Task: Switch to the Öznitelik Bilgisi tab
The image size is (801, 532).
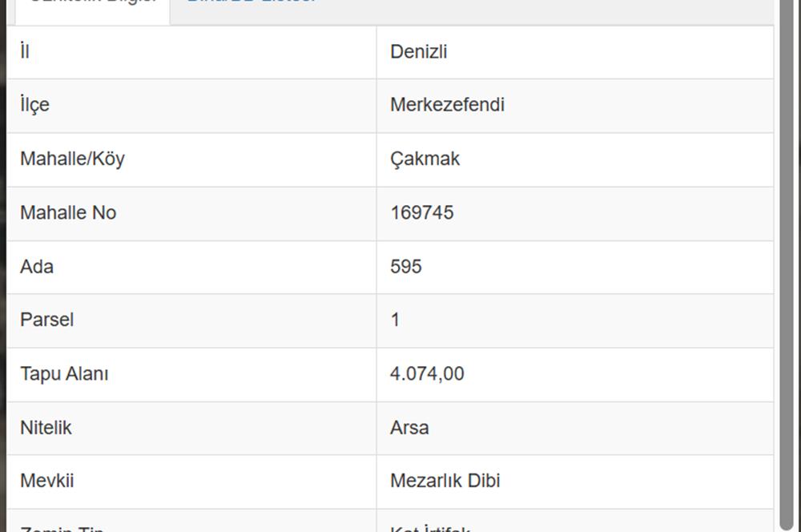Action: point(92,5)
